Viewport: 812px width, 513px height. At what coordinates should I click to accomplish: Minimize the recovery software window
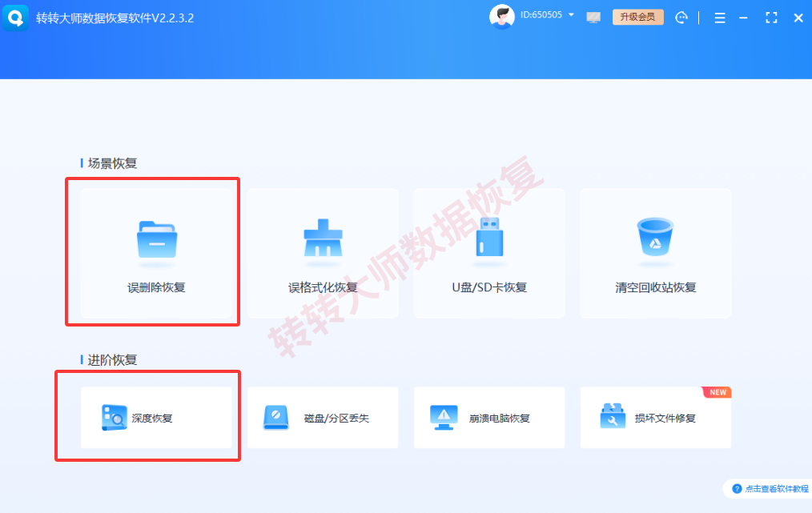pos(744,18)
